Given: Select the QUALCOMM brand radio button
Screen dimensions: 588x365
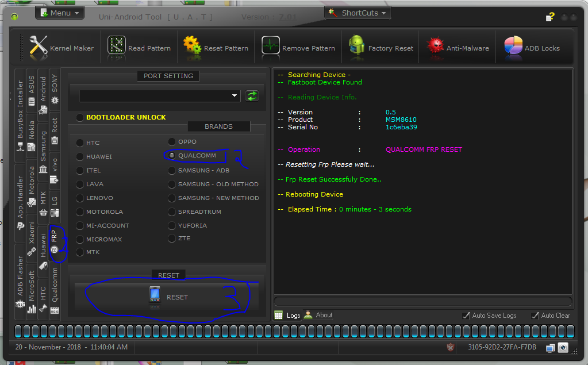Looking at the screenshot, I should pyautogui.click(x=172, y=155).
